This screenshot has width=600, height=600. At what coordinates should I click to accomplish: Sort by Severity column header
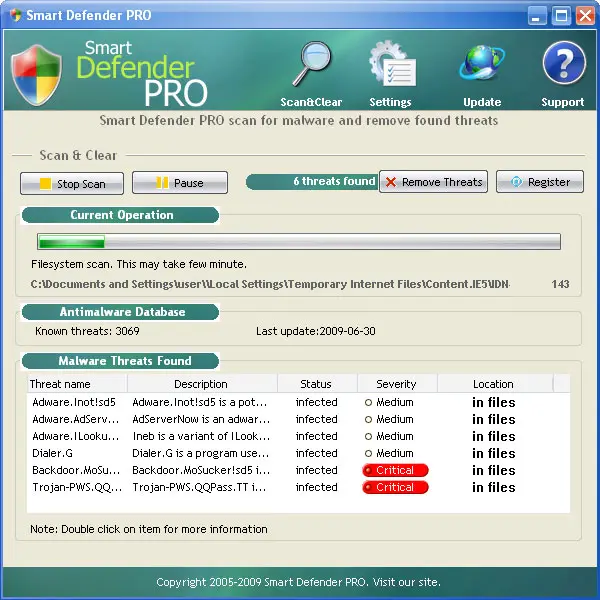pos(397,384)
